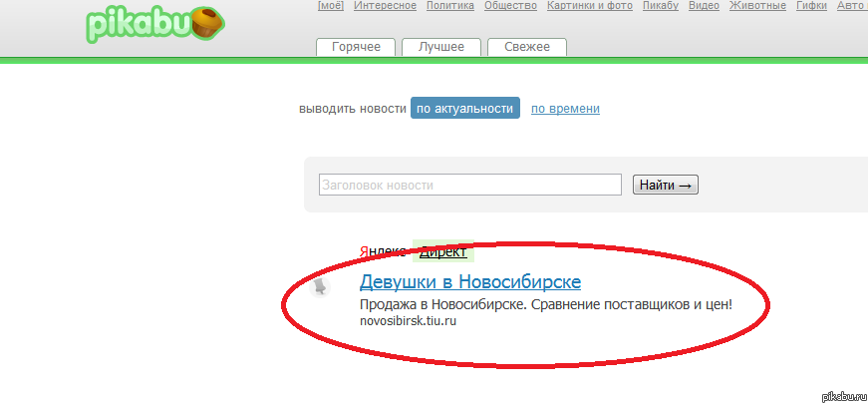Click the novosibirsk.tiu.ru address text
The image size is (868, 404).
pyautogui.click(x=408, y=321)
